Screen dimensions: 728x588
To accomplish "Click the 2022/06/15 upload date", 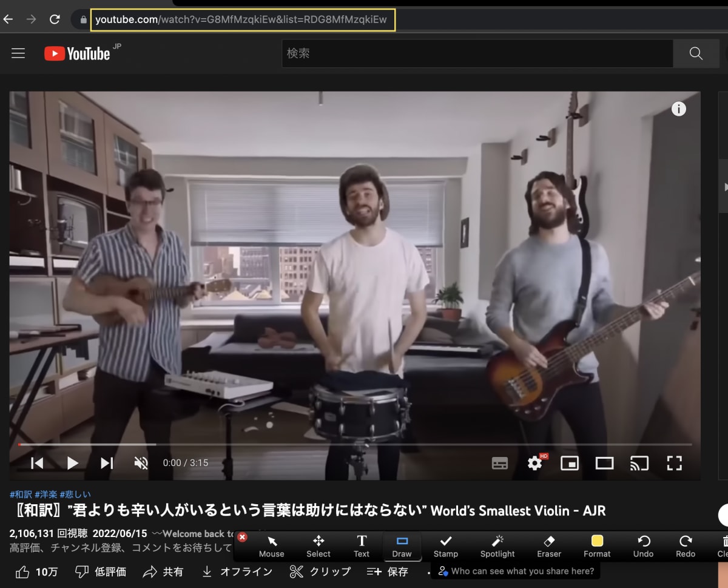I will coord(120,533).
